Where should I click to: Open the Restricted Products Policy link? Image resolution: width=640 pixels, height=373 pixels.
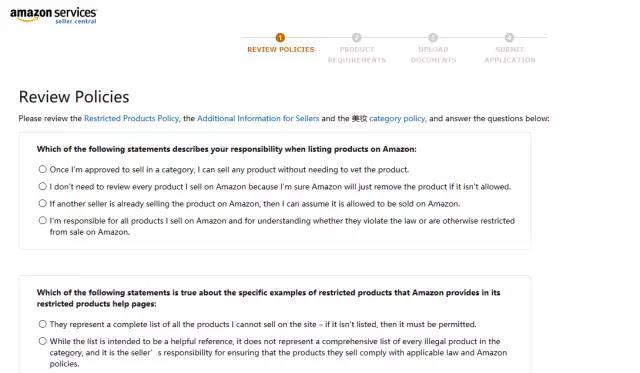coord(131,118)
